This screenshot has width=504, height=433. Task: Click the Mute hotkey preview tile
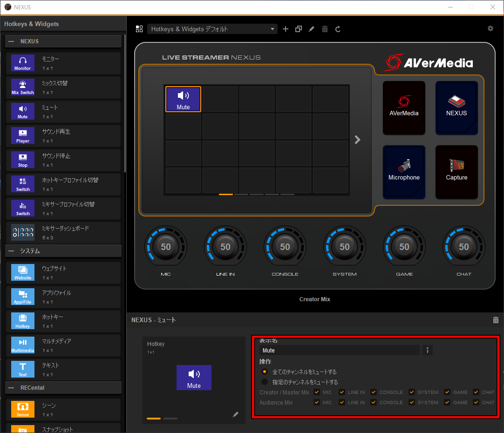tap(194, 378)
